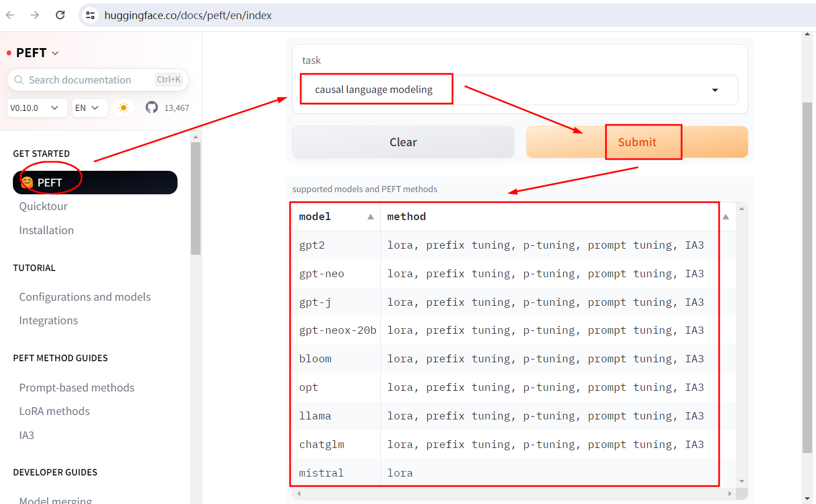816x504 pixels.
Task: Select the llama model cell
Action: pos(337,416)
